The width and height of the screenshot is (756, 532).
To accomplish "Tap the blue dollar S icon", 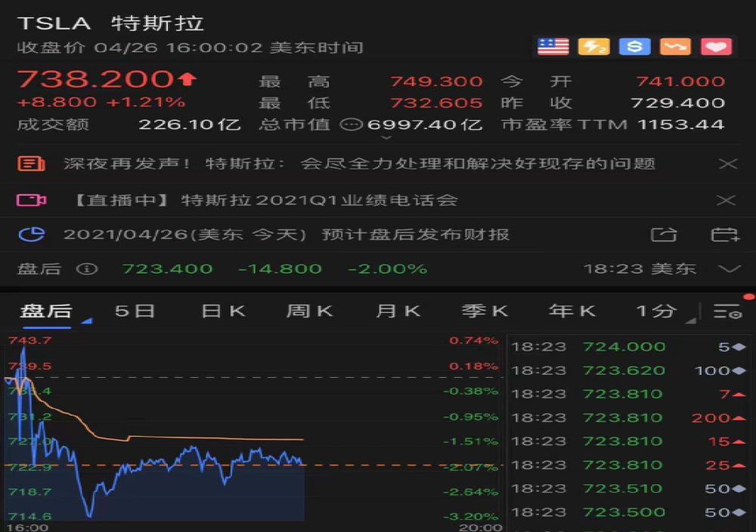I will 634,47.
